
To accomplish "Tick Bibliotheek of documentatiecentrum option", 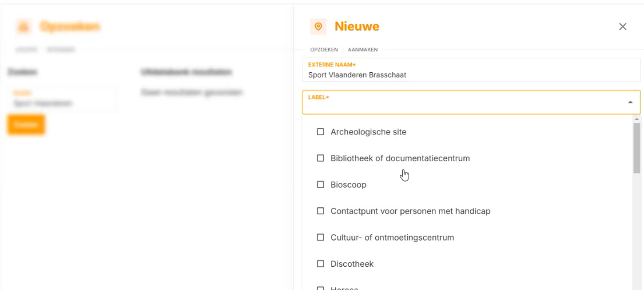I will point(321,158).
